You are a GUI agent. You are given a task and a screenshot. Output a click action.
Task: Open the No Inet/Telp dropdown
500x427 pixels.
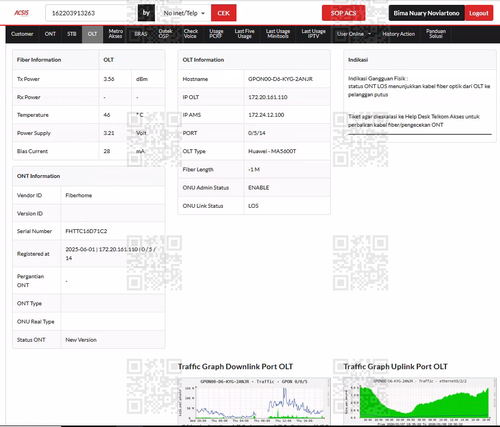click(184, 13)
